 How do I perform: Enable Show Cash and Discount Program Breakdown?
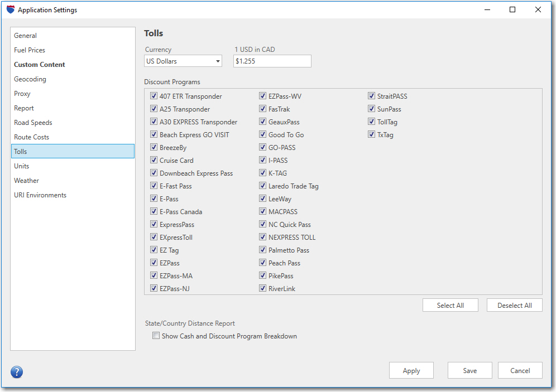coord(156,336)
